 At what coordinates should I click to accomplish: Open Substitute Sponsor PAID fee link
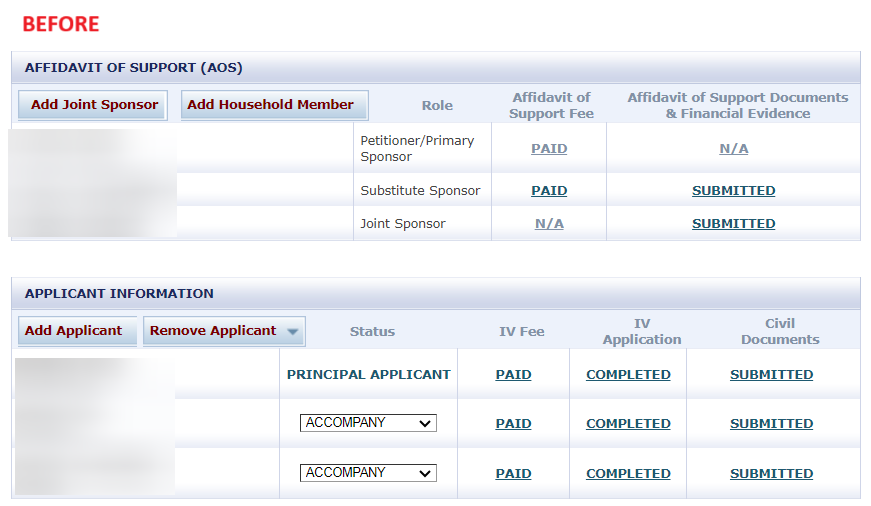pos(549,191)
